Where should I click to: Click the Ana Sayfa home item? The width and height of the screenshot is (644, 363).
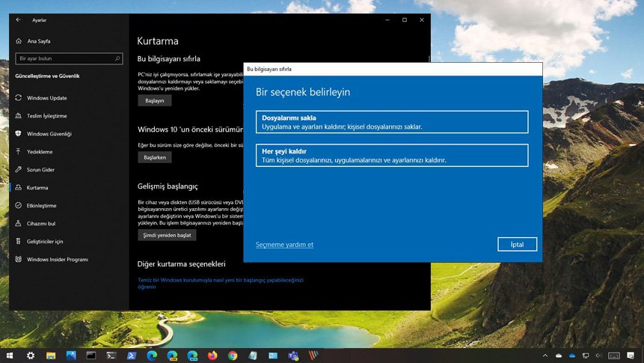pos(37,41)
